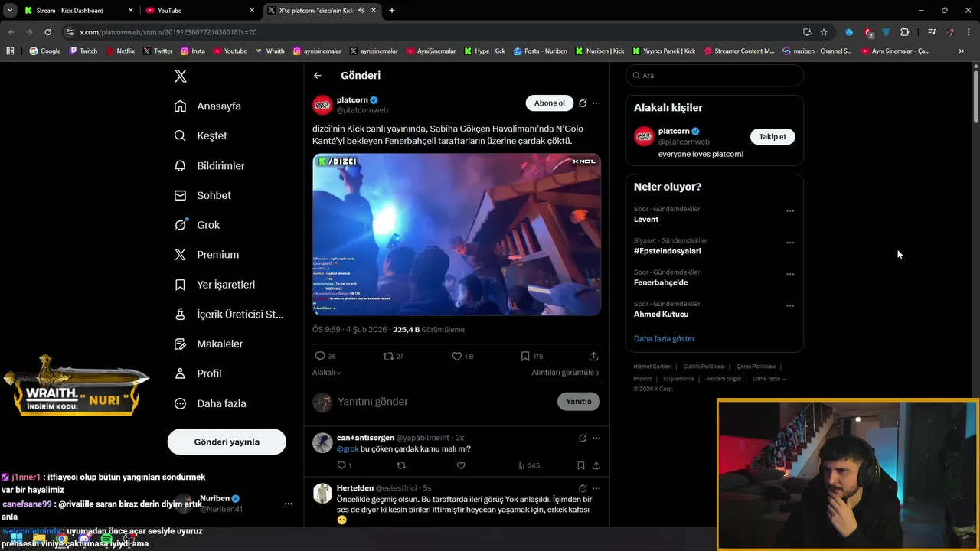The image size is (980, 551).
Task: Click Abone ol button on post
Action: (x=549, y=103)
